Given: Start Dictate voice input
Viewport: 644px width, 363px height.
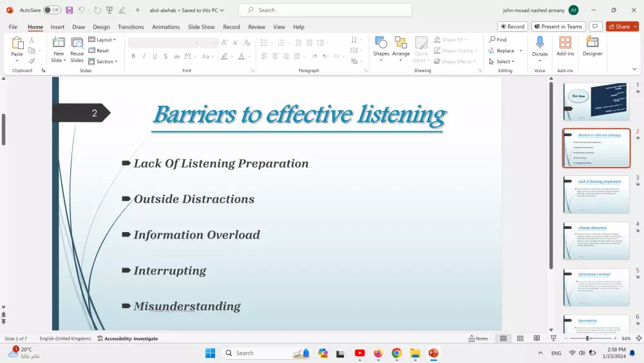Looking at the screenshot, I should pyautogui.click(x=540, y=46).
